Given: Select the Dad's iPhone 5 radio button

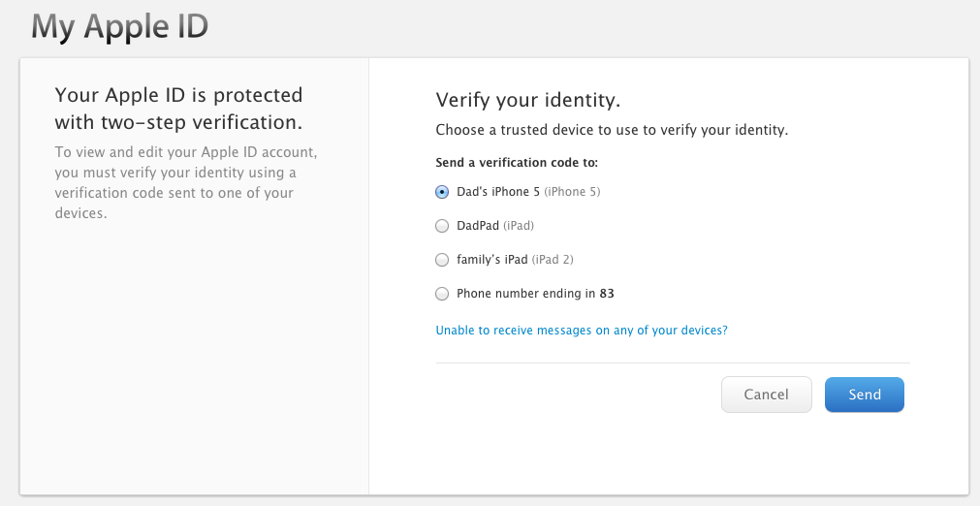Looking at the screenshot, I should coord(442,192).
